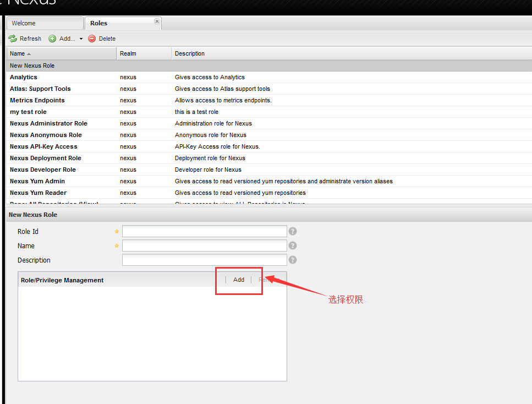Select the Roles tab
Image resolution: width=532 pixels, height=404 pixels.
123,23
